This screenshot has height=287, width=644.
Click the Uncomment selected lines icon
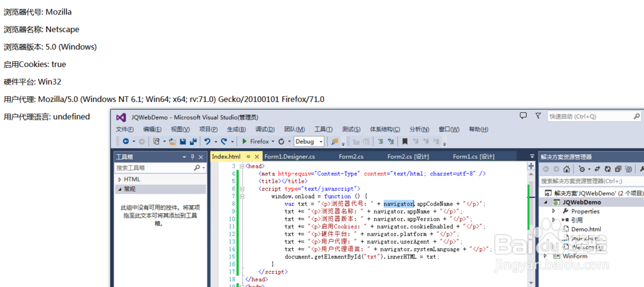point(391,141)
